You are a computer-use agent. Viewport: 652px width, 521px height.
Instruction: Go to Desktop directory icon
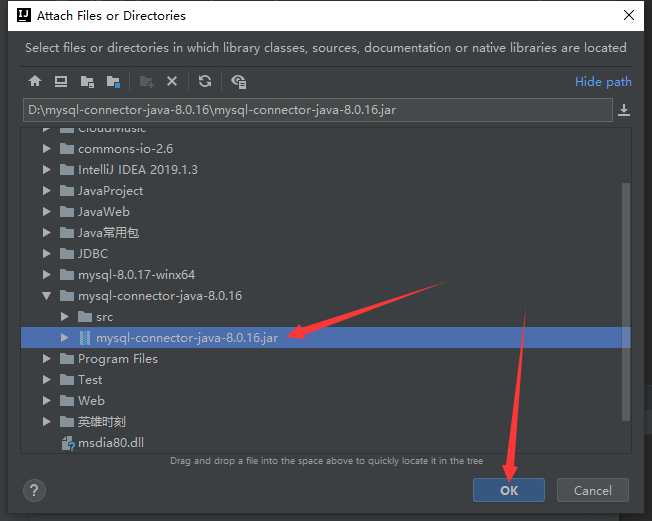point(61,81)
